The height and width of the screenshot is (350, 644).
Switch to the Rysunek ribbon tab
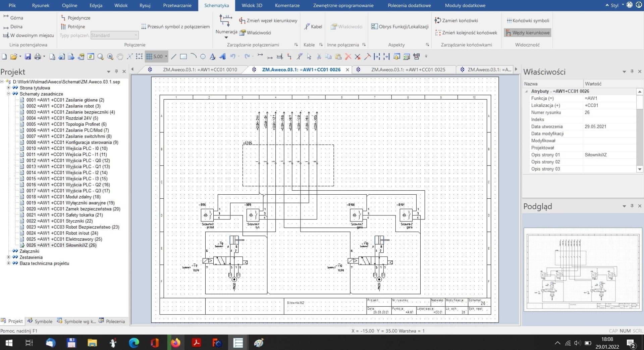click(41, 5)
